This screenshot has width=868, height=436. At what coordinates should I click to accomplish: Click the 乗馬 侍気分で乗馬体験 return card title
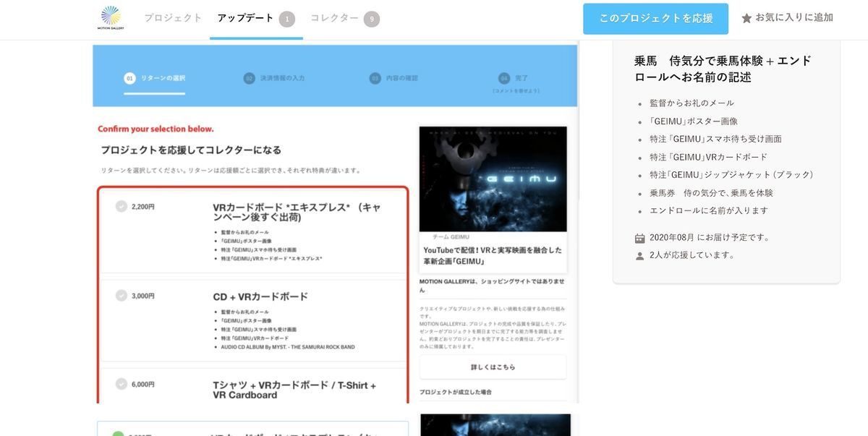(x=723, y=69)
